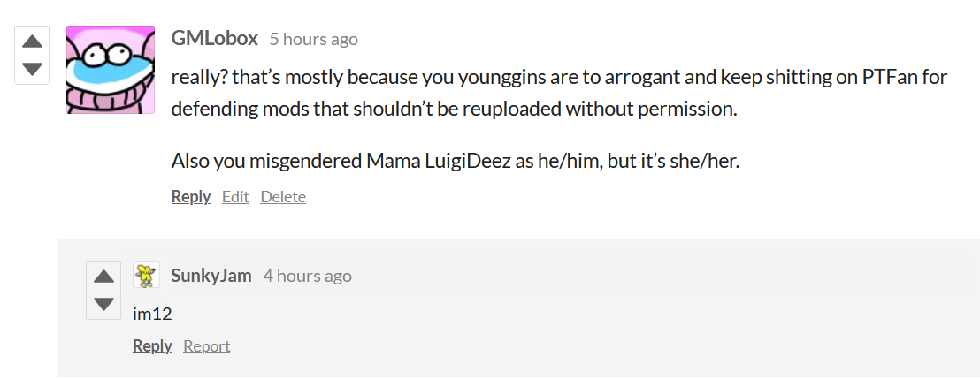Upvote GMLobox's comment
Viewport: 980px width, 379px height.
point(32,42)
